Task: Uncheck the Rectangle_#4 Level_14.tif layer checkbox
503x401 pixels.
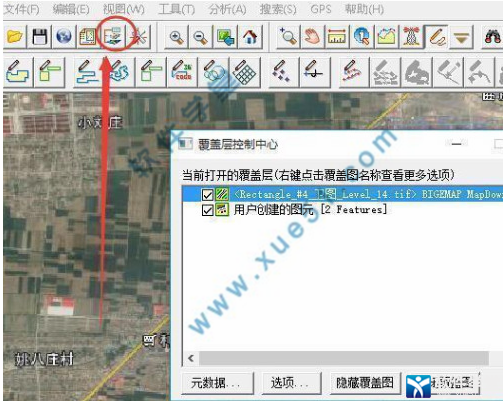Action: [x=207, y=195]
